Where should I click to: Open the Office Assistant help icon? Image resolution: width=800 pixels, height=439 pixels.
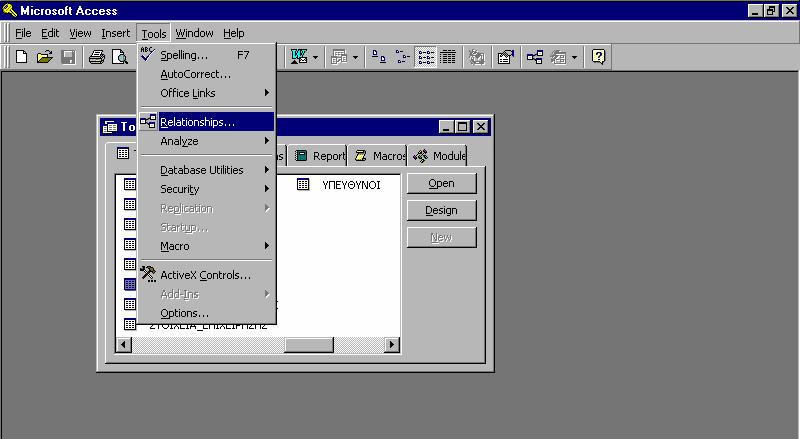pyautogui.click(x=598, y=57)
